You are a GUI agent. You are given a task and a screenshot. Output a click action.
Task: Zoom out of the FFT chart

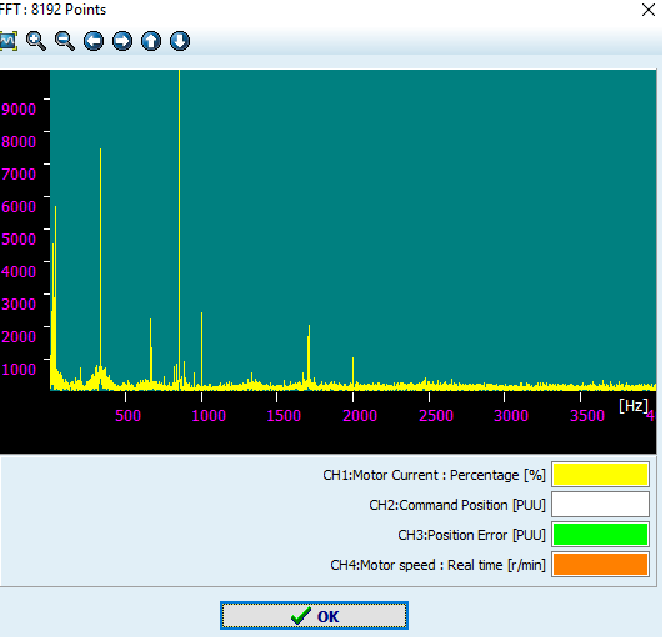65,41
